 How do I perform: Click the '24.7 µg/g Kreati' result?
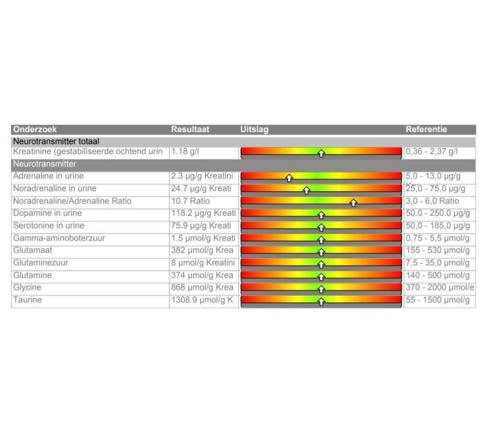click(201, 188)
